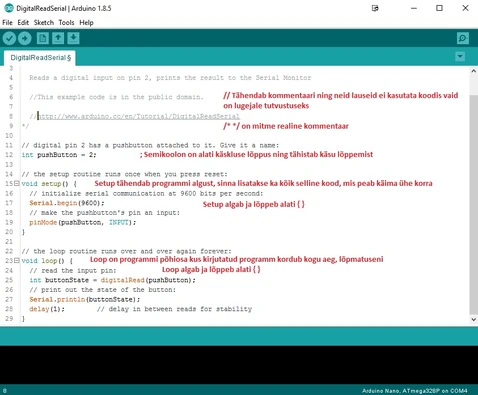478x395 pixels.
Task: Click the 'Reads a digital input on pin 2' comment
Action: 170,78
